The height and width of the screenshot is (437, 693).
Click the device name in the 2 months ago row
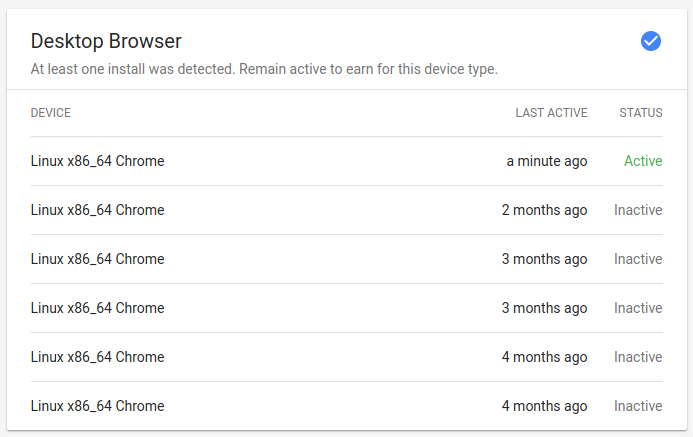click(98, 210)
